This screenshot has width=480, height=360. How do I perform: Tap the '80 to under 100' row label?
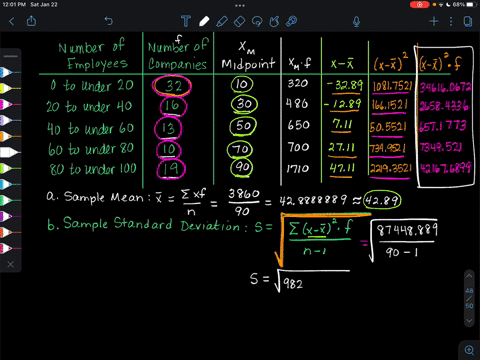click(93, 169)
